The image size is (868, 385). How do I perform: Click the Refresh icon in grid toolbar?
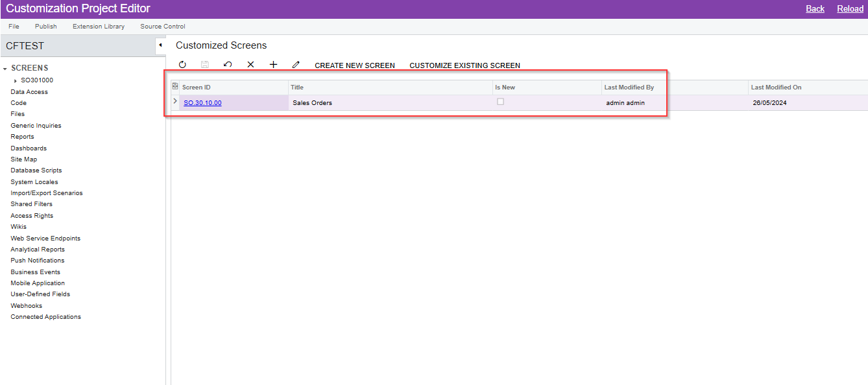pos(182,65)
